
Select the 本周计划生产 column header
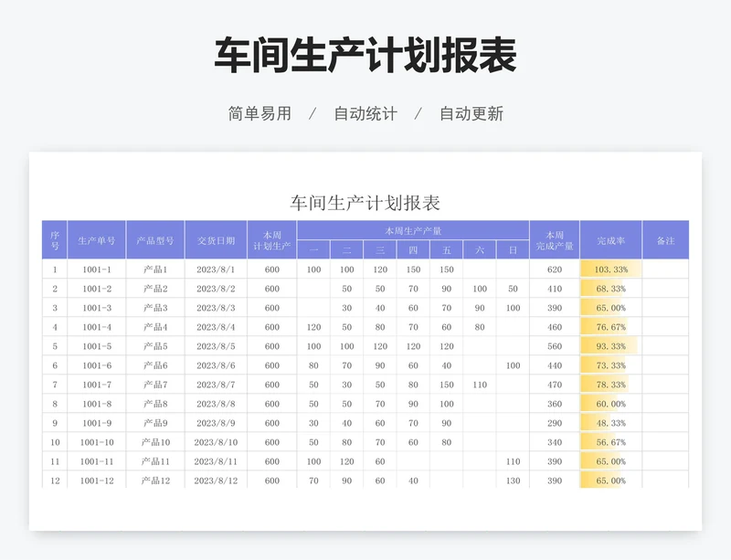(x=271, y=240)
